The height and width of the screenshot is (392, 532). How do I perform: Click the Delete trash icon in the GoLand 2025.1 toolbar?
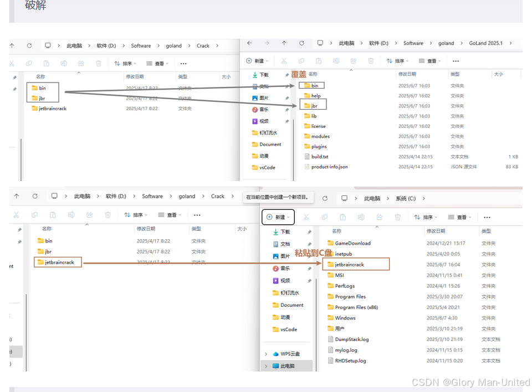(371, 61)
